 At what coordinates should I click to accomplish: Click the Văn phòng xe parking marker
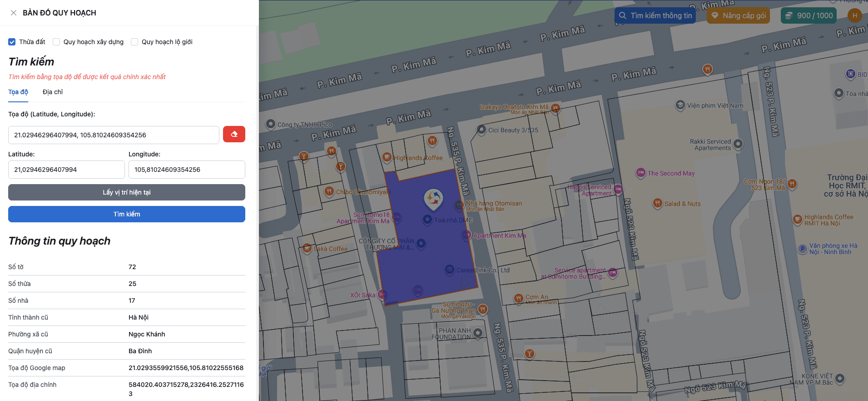(803, 249)
